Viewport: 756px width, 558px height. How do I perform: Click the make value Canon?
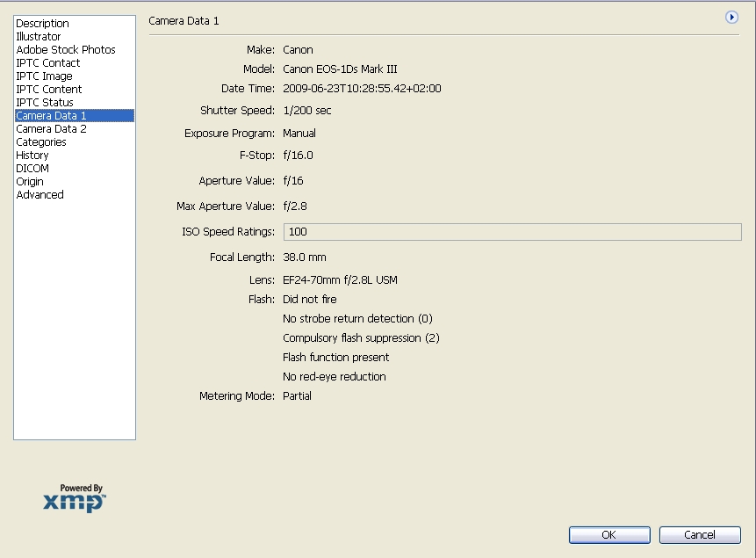click(x=298, y=50)
